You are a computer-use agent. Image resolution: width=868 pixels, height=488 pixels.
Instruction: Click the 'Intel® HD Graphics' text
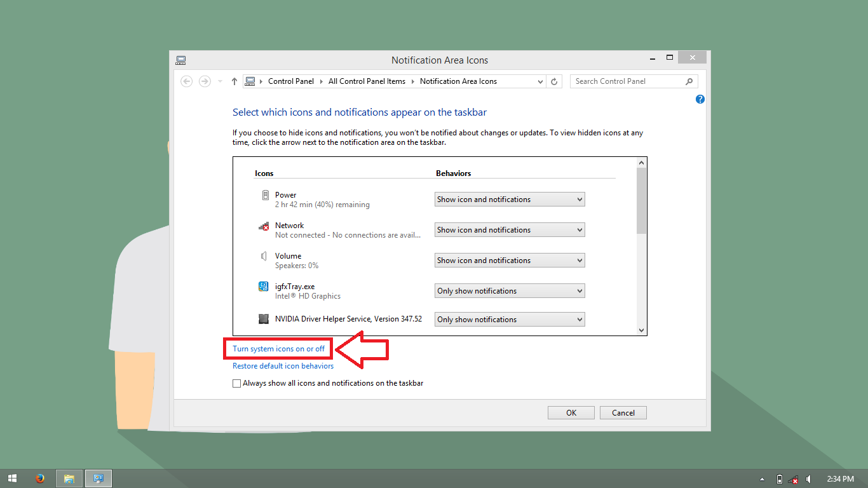[x=308, y=296]
